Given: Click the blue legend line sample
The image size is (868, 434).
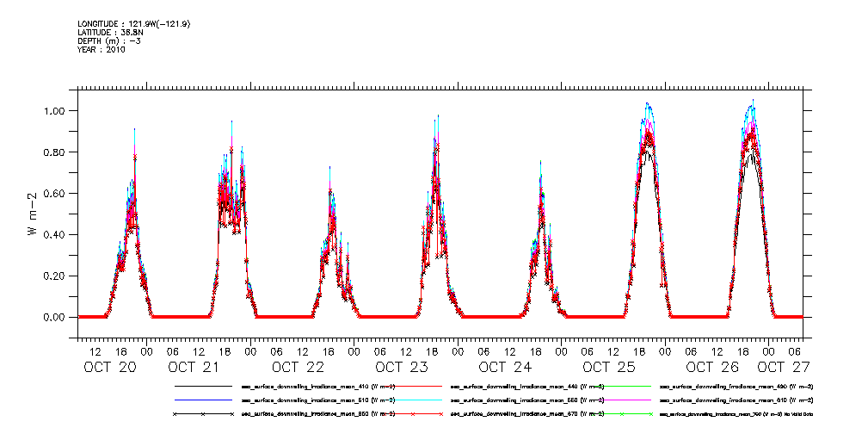Looking at the screenshot, I should pyautogui.click(x=203, y=400).
